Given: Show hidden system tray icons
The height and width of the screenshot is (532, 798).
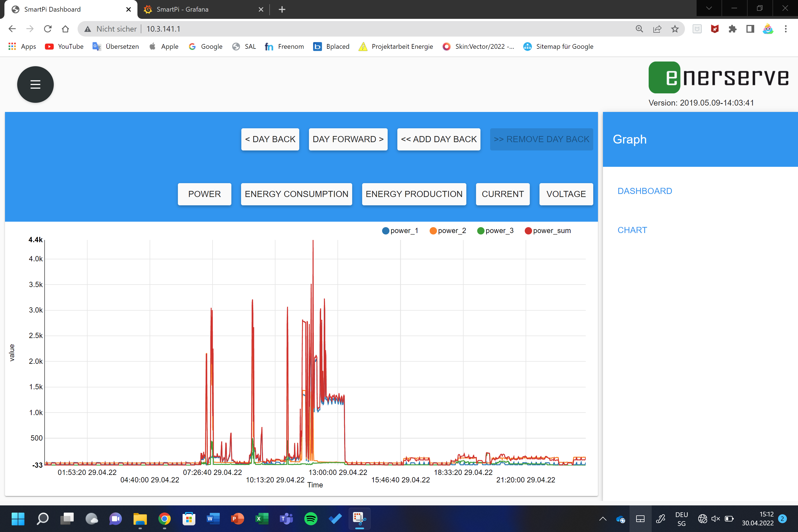Looking at the screenshot, I should (x=603, y=518).
